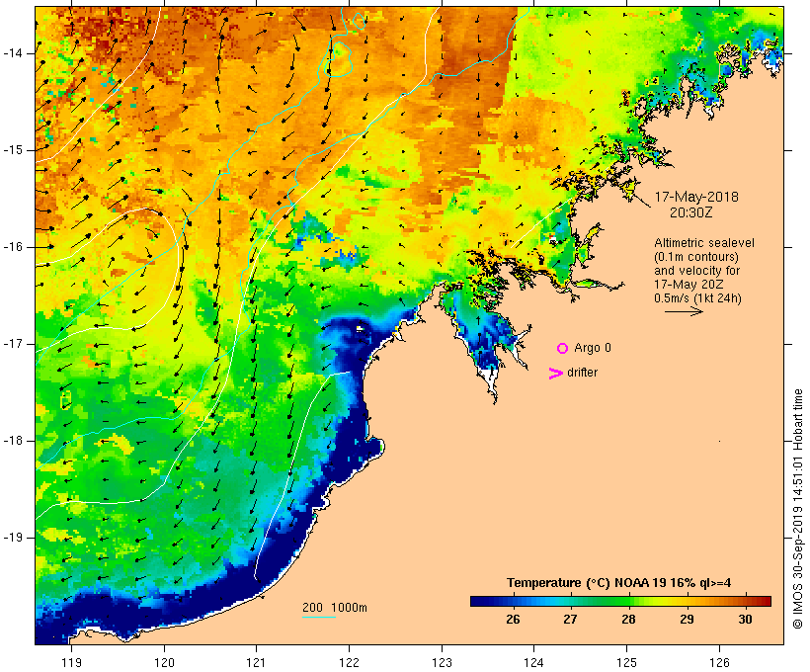810x672 pixels.
Task: Click the velocity scale reference arrow
Action: 684,311
